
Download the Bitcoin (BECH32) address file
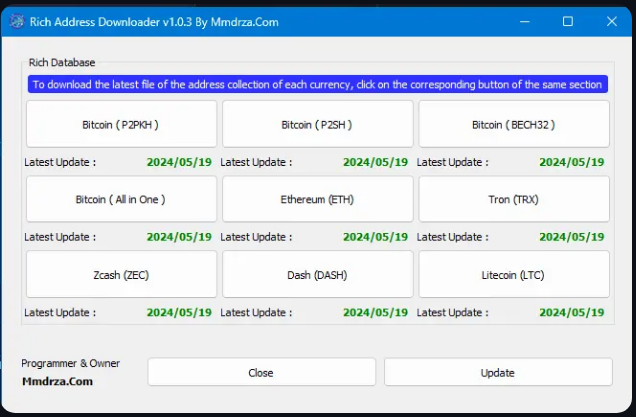[x=513, y=125]
